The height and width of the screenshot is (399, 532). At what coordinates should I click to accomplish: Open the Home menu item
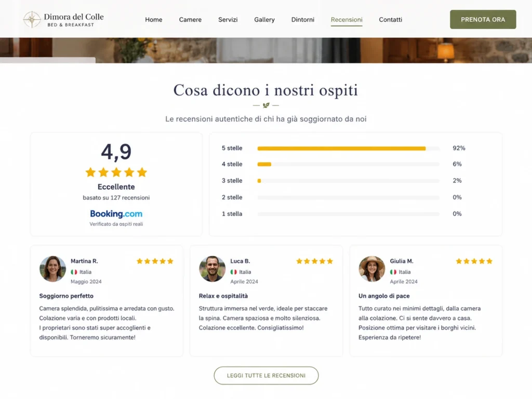tap(154, 20)
